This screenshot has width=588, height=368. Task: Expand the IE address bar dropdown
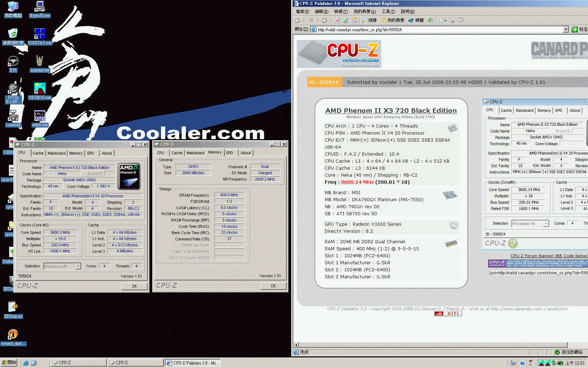[566, 30]
